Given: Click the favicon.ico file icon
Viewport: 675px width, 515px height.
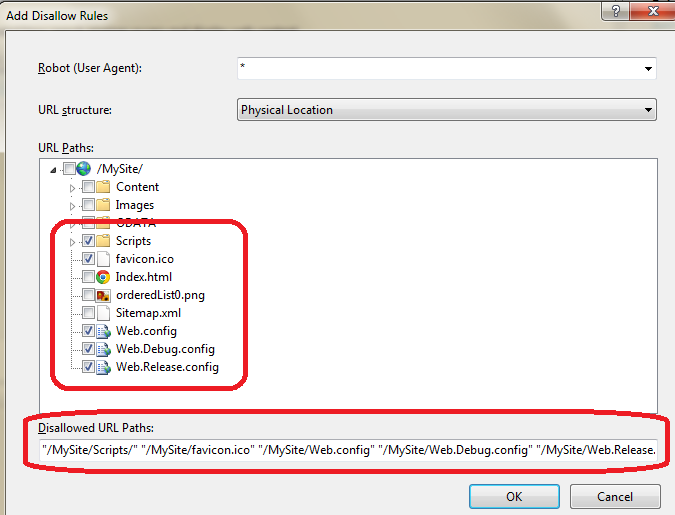Looking at the screenshot, I should (x=103, y=259).
